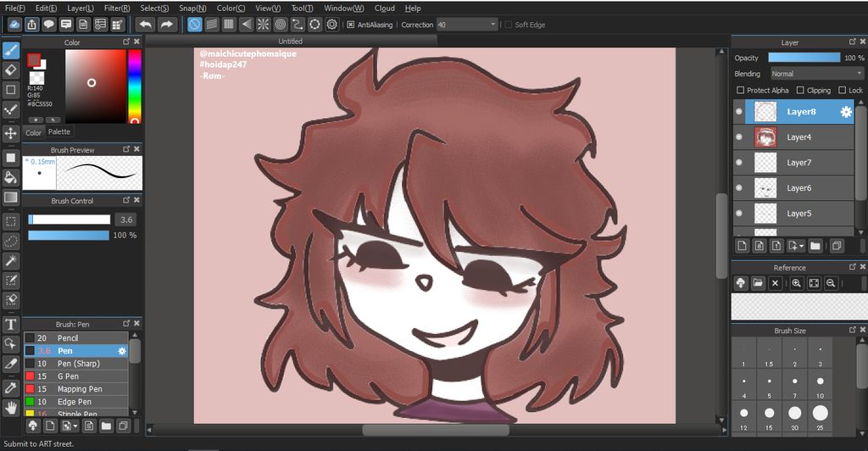Select the Mapping Pen brush
Screen dimensions: 868x451
pyautogui.click(x=75, y=389)
